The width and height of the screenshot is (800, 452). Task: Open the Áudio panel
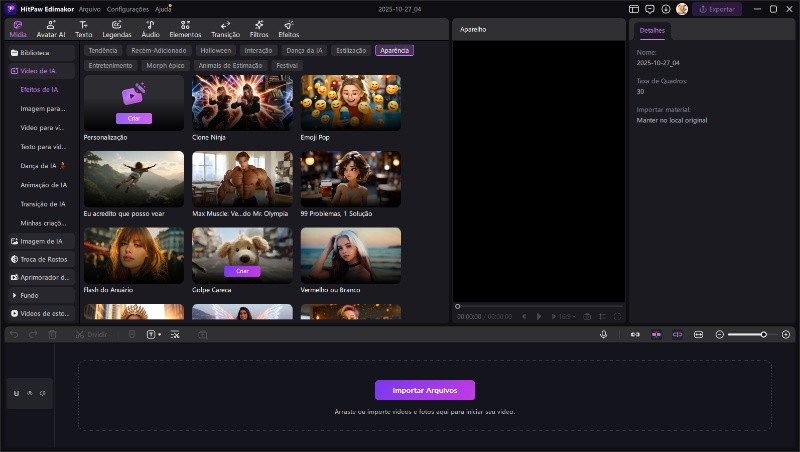click(x=150, y=29)
